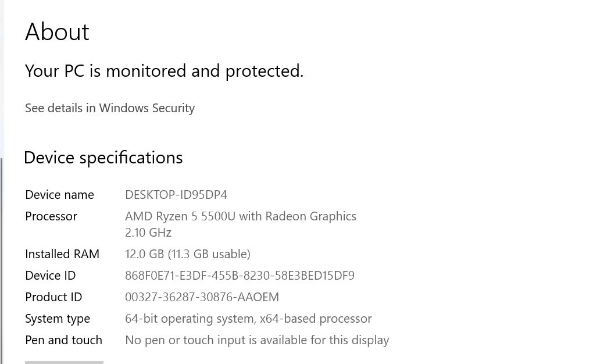Click the About page heading
The image size is (593, 364).
(57, 32)
